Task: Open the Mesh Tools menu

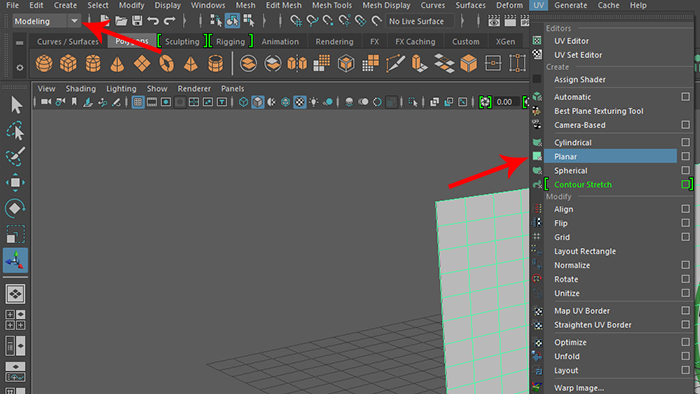Action: [332, 5]
